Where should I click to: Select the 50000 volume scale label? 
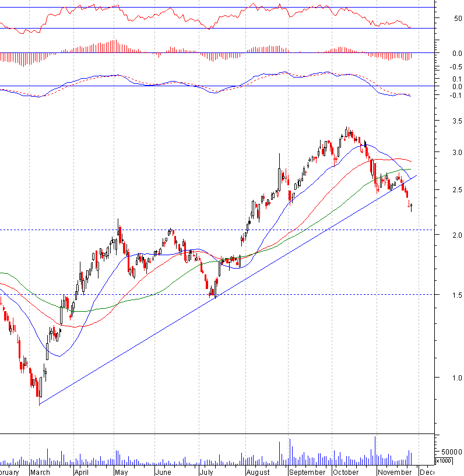(452, 452)
